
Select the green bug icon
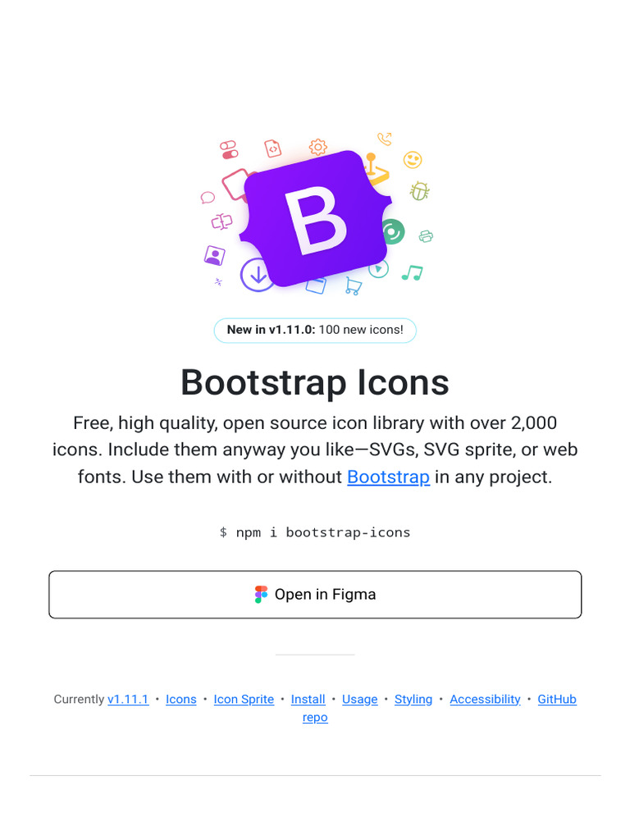[x=420, y=191]
